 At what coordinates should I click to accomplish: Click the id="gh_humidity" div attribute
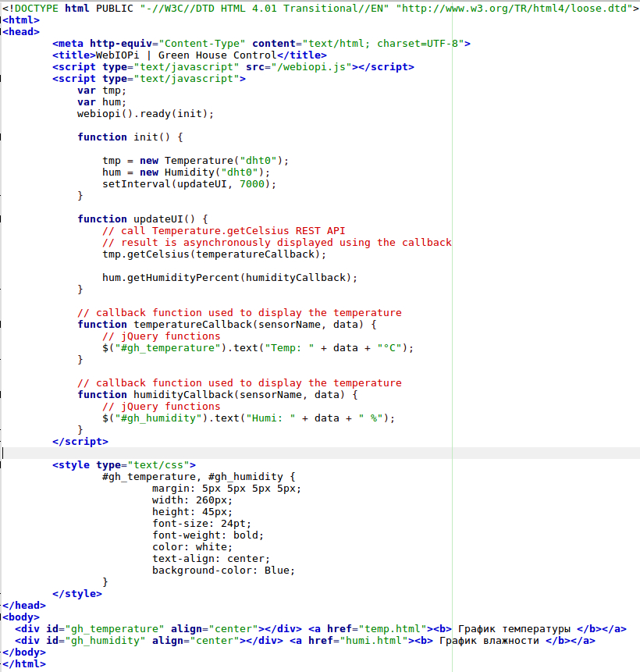[x=95, y=641]
